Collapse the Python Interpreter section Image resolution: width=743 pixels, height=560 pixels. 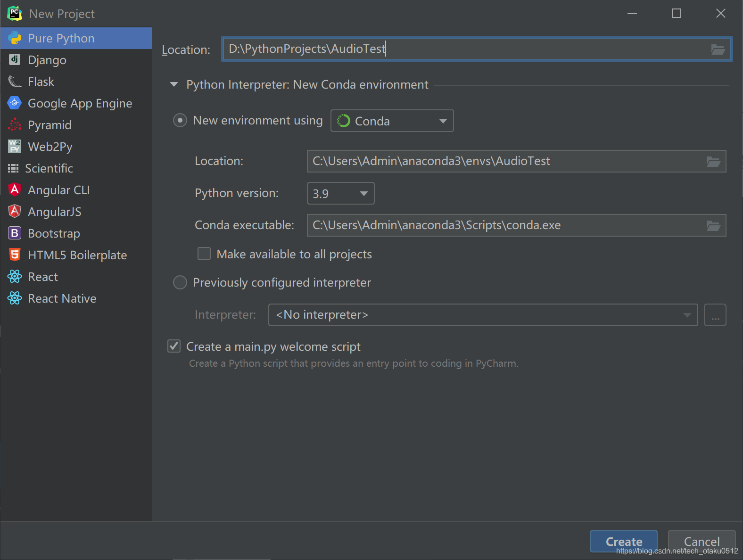coord(174,85)
